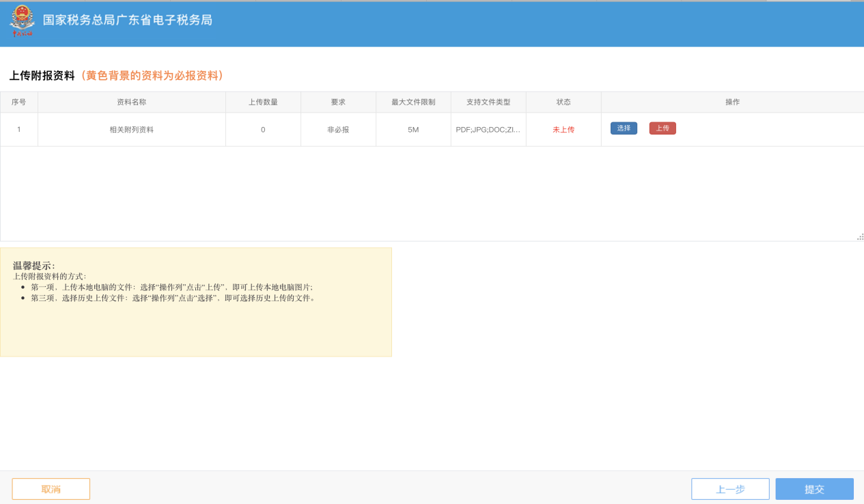Go back with the 上一步 button
The width and height of the screenshot is (864, 504).
[730, 489]
